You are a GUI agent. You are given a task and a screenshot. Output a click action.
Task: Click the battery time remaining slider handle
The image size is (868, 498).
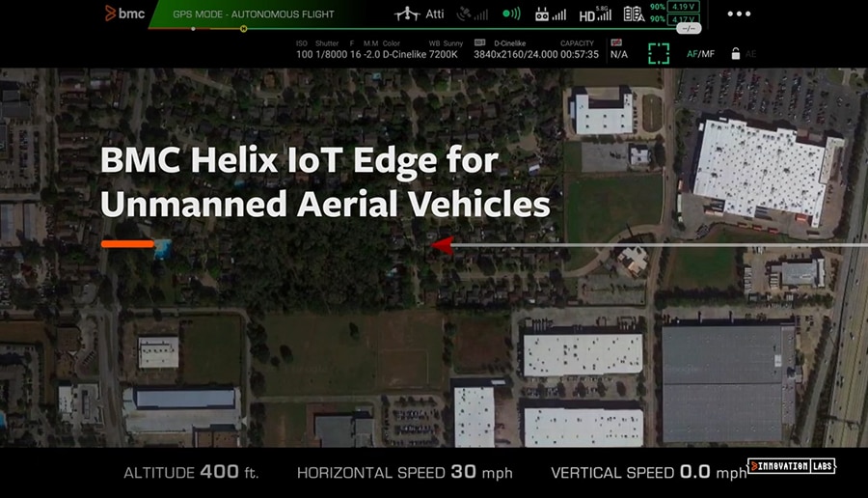pos(689,28)
